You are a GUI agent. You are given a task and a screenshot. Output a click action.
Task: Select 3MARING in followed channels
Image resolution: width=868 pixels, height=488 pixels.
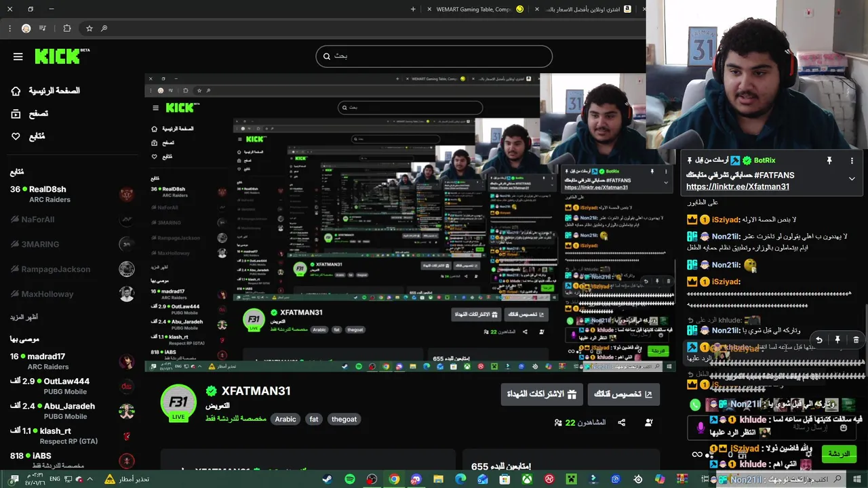72,244
